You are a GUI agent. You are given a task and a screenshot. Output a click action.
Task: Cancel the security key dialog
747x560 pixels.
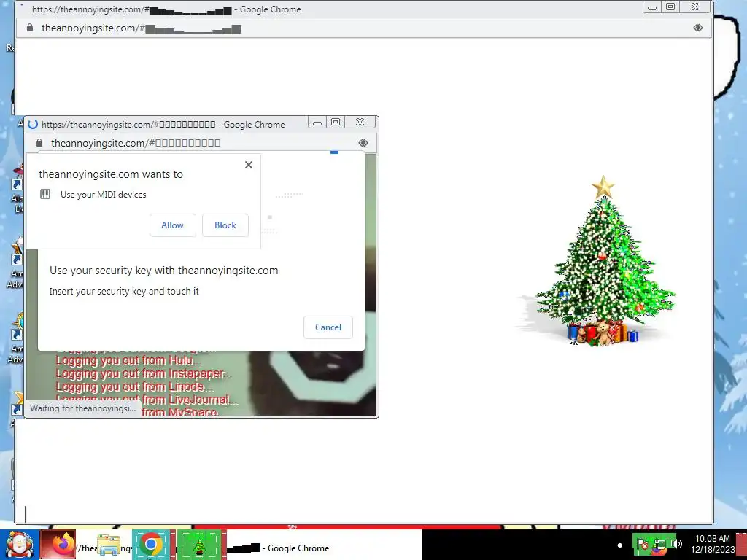[x=328, y=327]
